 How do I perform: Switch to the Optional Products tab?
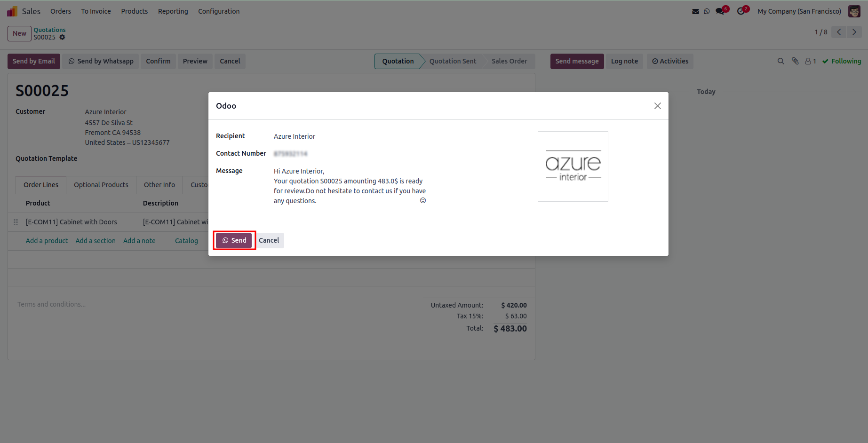tap(101, 185)
